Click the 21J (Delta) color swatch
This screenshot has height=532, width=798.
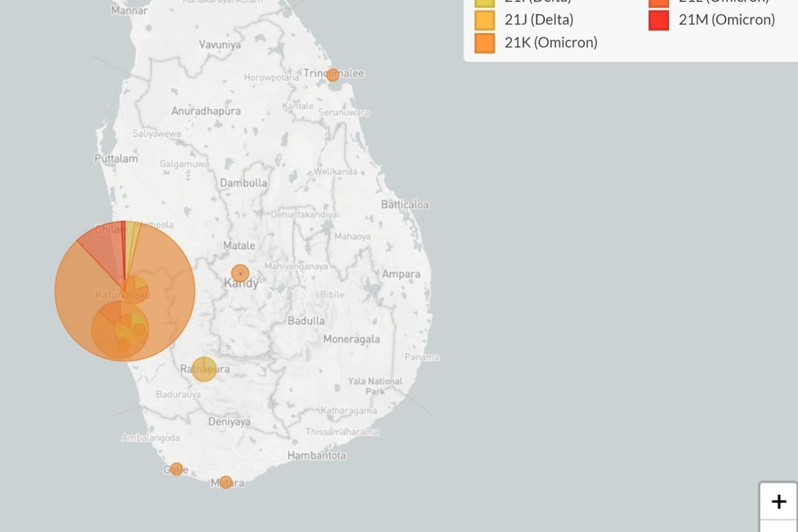pyautogui.click(x=484, y=20)
